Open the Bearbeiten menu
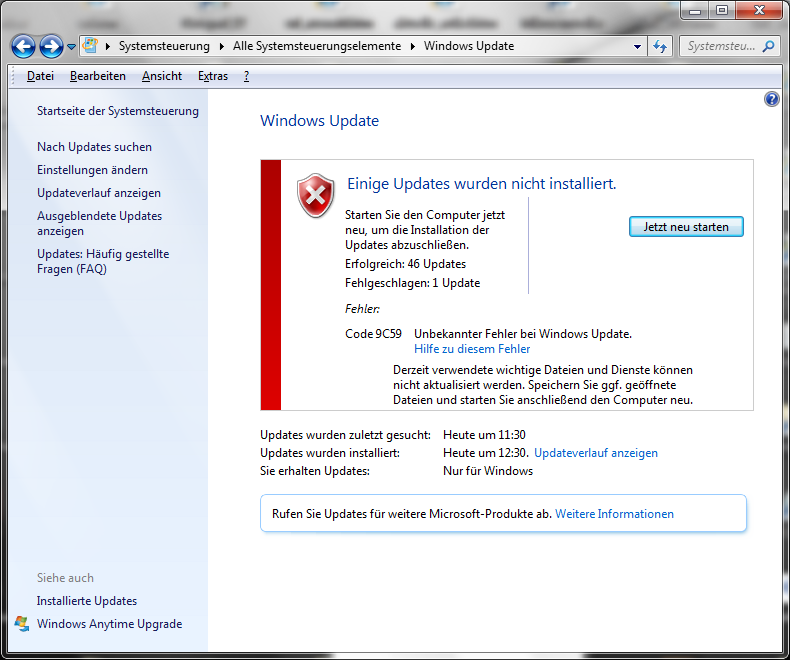The image size is (790, 660). 98,76
